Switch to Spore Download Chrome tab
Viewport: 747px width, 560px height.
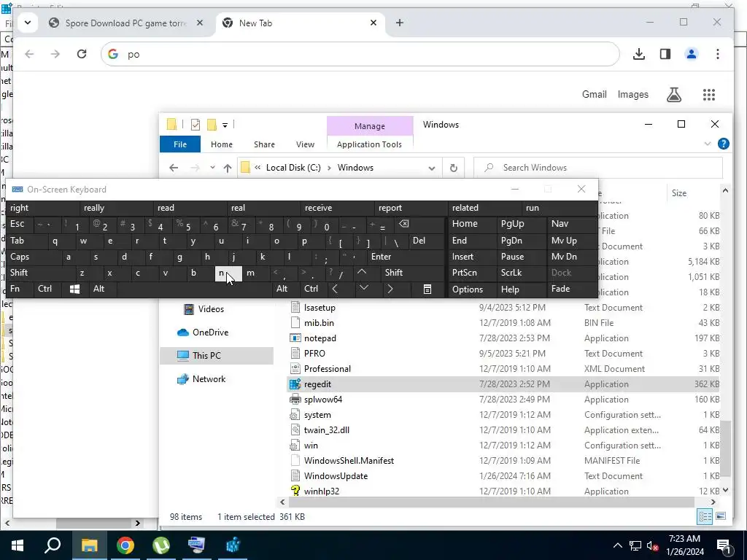click(126, 23)
